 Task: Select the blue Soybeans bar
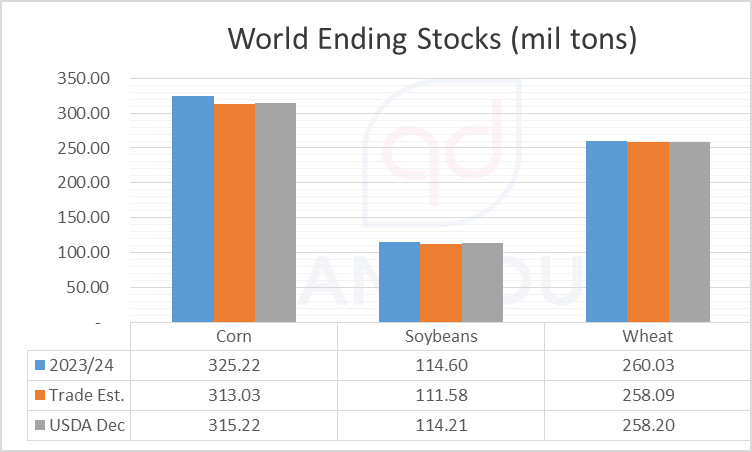pos(399,283)
